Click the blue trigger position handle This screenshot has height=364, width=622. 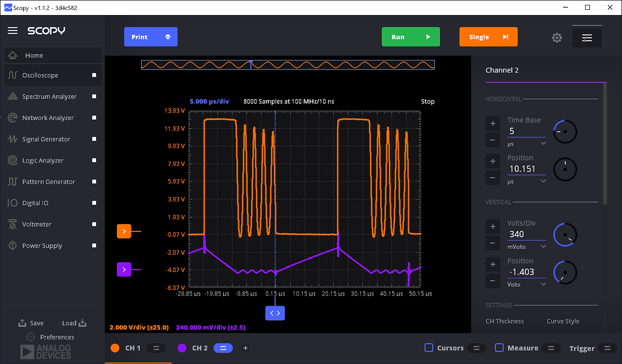point(275,313)
